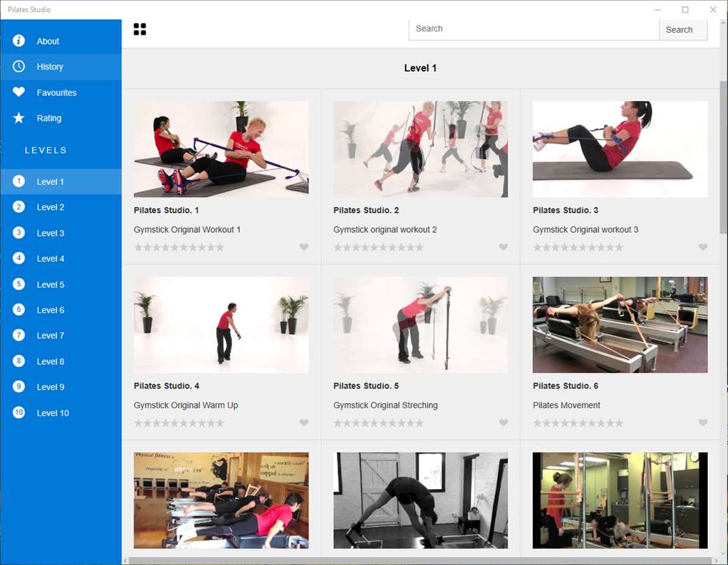Set star rating on Pilates Movement video
The image size is (728, 565).
click(577, 423)
